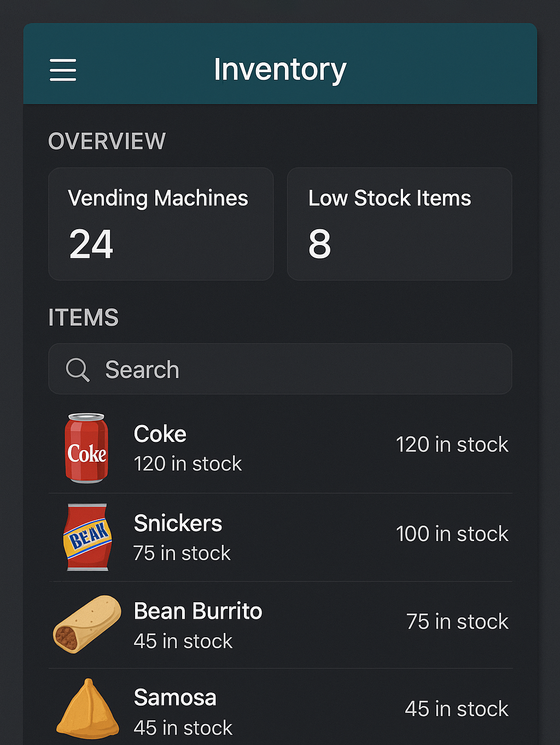Tap the Samosa image
The width and height of the screenshot is (560, 745).
pos(87,709)
